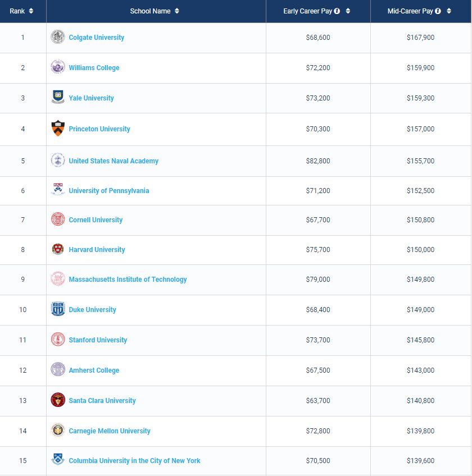This screenshot has height=476, width=472.
Task: Click the Santa Clara University red seal
Action: click(58, 400)
